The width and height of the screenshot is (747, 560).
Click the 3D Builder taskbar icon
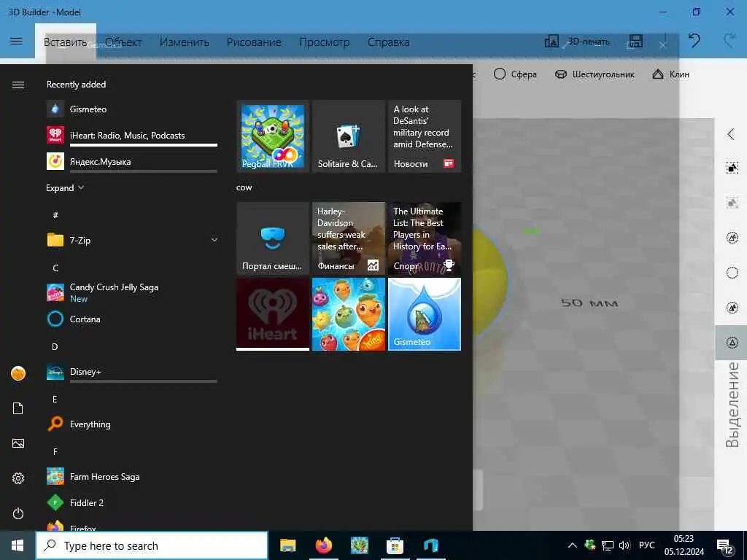click(x=430, y=545)
